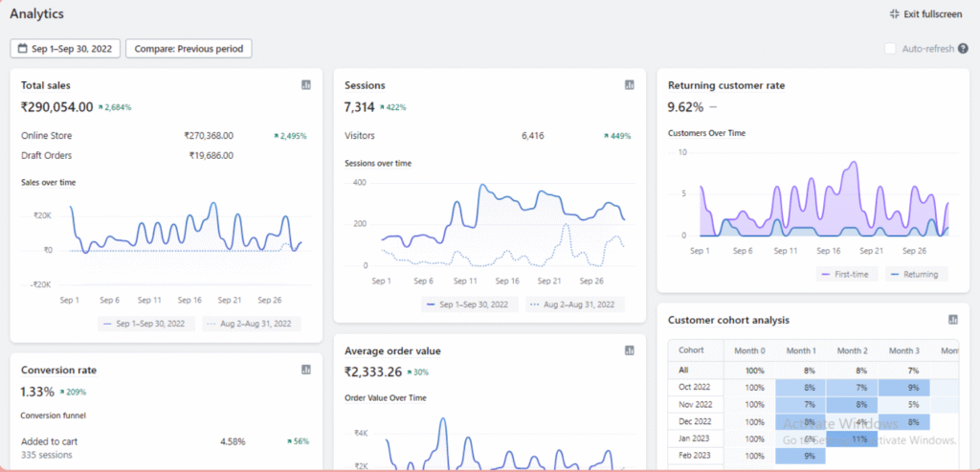Click the exit fullscreen arrows icon
The image size is (980, 472).
(894, 14)
